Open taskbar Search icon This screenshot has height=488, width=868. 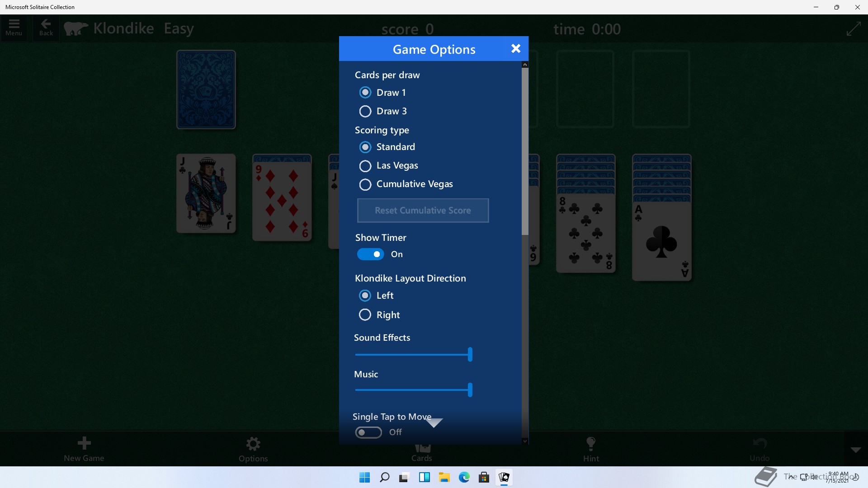pos(384,477)
